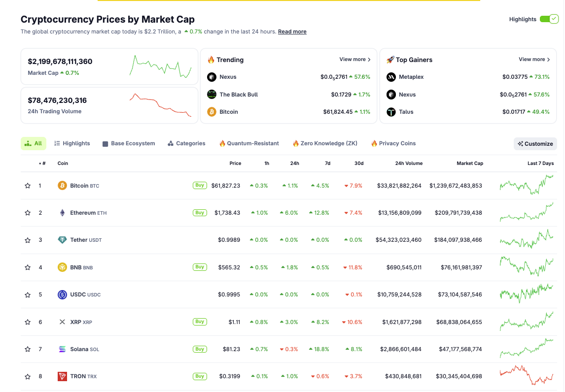
Task: Open the Zero Knowledge (ZK) tab
Action: point(325,143)
